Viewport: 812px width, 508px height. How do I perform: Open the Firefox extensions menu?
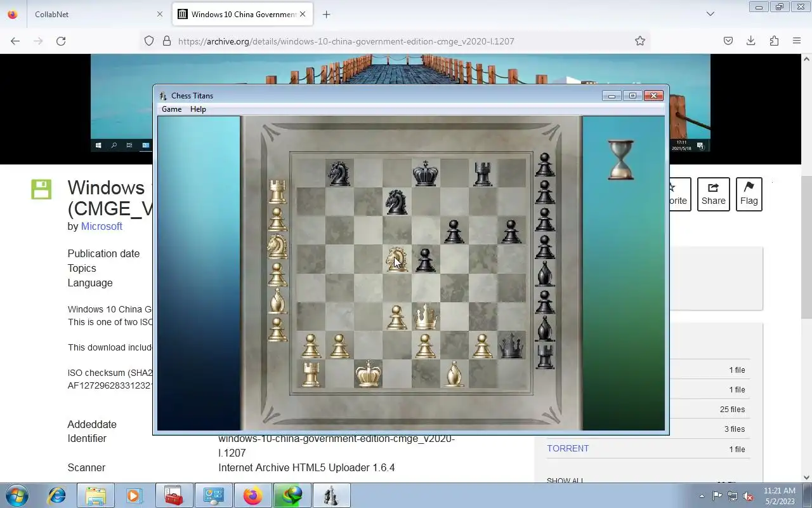[x=774, y=41]
